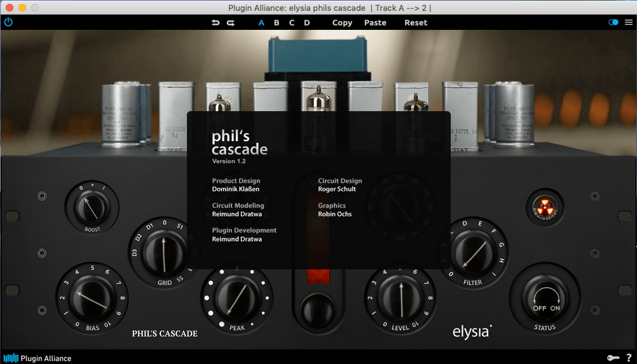Click the plugin power bypass icon
This screenshot has height=364, width=637.
pos(8,22)
